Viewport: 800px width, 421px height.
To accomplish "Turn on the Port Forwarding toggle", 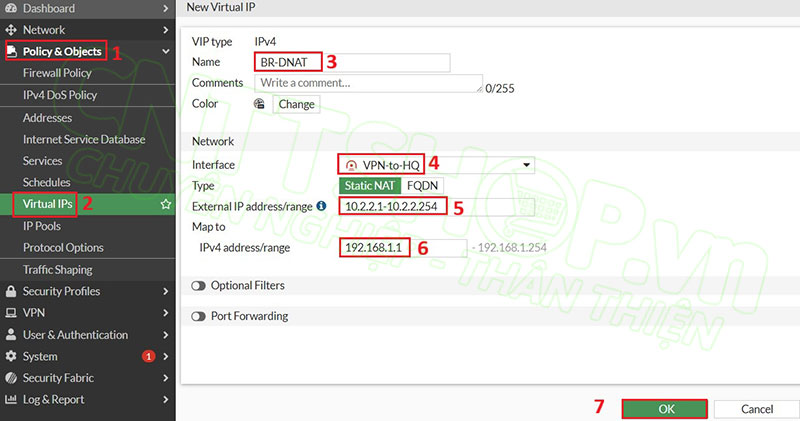I will point(198,316).
